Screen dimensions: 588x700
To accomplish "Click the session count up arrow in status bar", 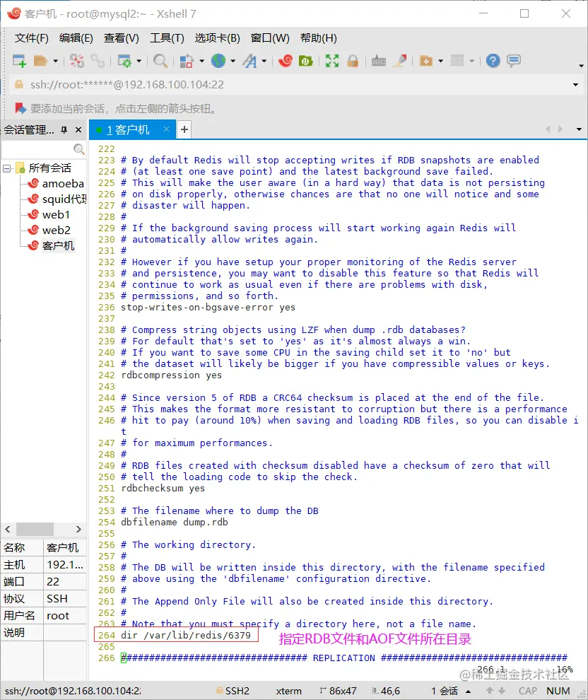I will pyautogui.click(x=469, y=691).
